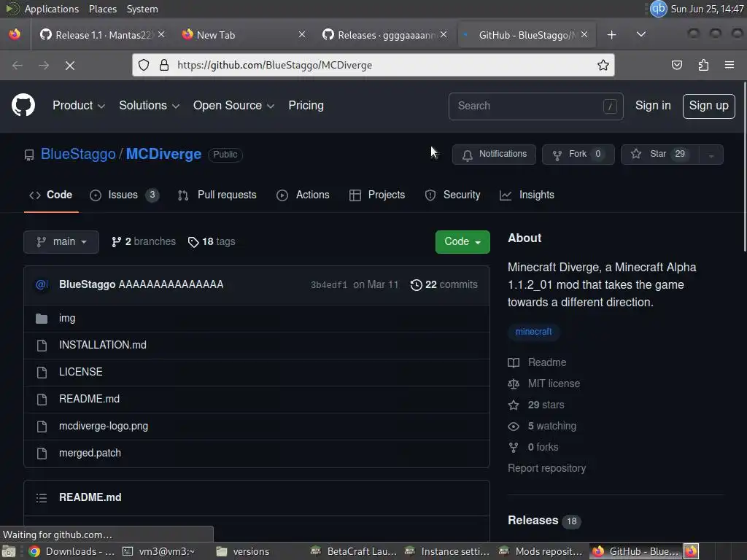Switch to BetaCraft Launcher in the bottom panel
This screenshot has width=747, height=560.
pyautogui.click(x=354, y=551)
